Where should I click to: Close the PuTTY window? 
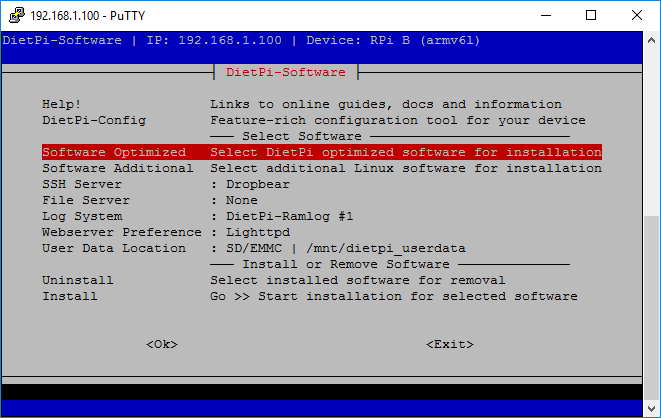click(x=637, y=16)
